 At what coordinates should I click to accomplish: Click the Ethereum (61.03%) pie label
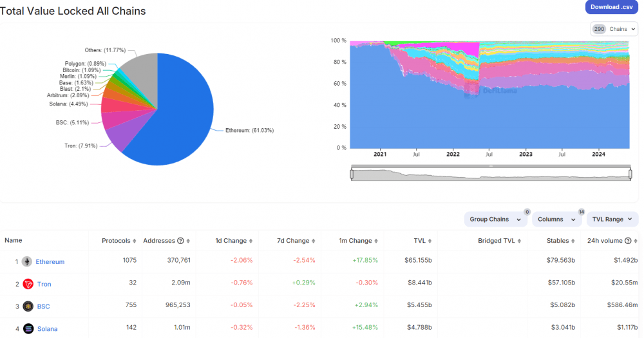249,130
